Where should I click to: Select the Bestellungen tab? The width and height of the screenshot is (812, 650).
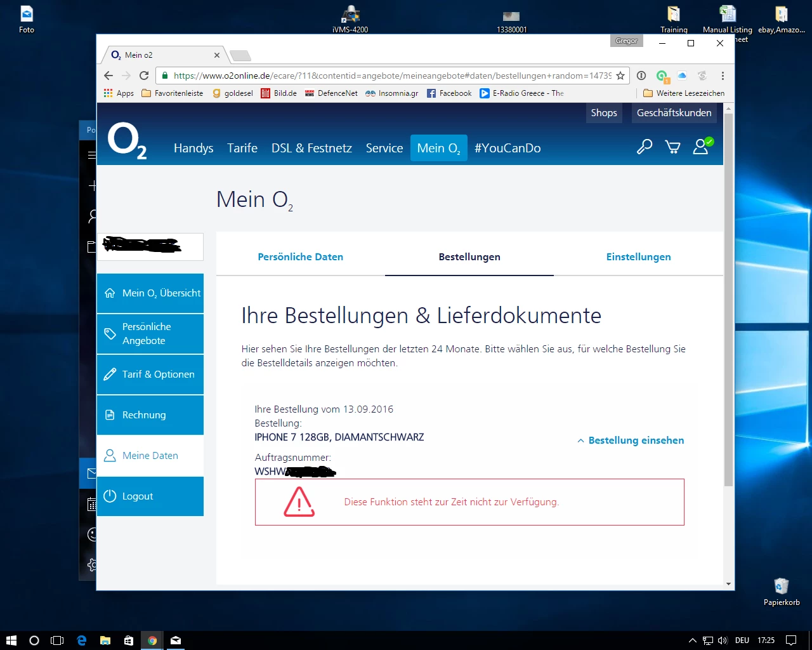pyautogui.click(x=469, y=257)
